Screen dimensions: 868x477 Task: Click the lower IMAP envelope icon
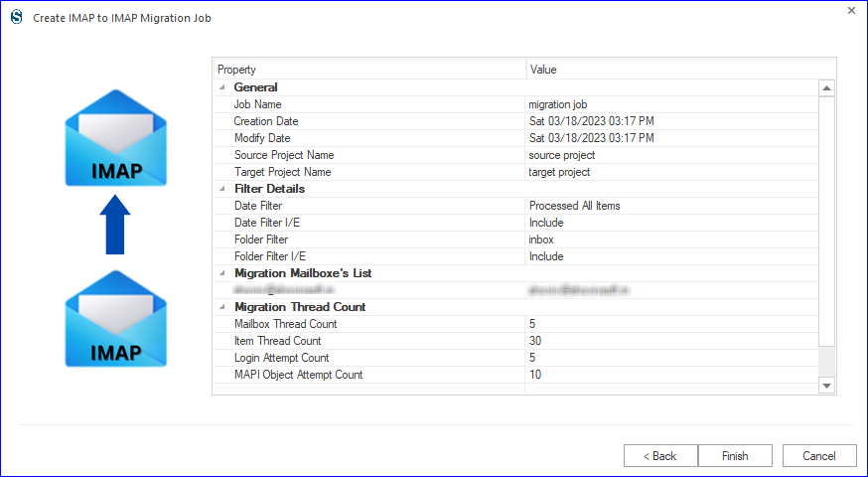(115, 319)
